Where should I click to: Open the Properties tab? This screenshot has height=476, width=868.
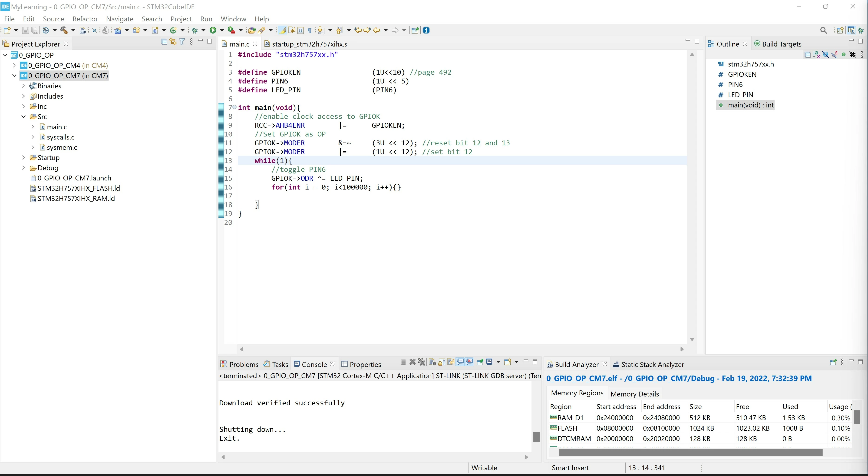point(361,364)
